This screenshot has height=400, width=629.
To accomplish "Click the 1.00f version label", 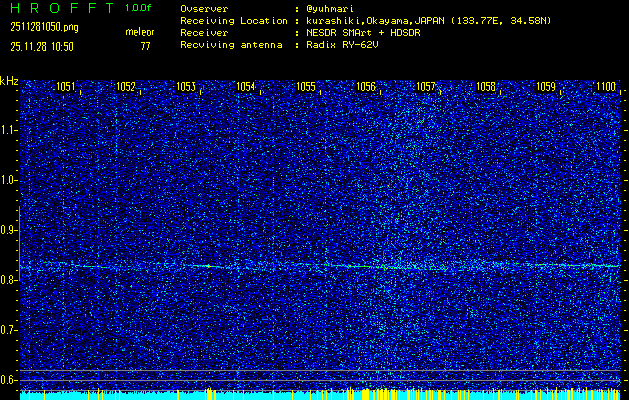I will coord(139,8).
